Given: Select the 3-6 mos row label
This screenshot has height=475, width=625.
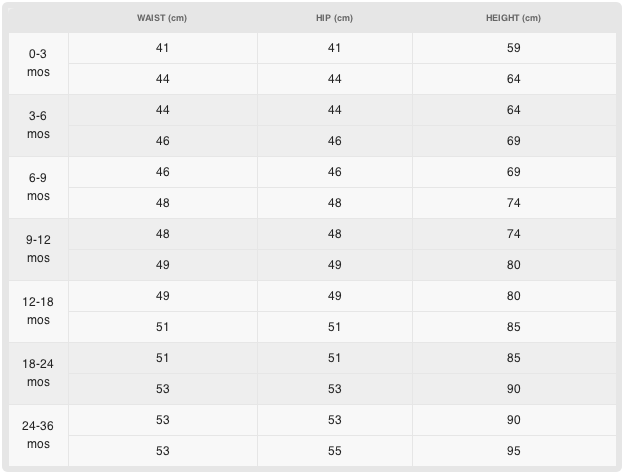Looking at the screenshot, I should tap(38, 125).
